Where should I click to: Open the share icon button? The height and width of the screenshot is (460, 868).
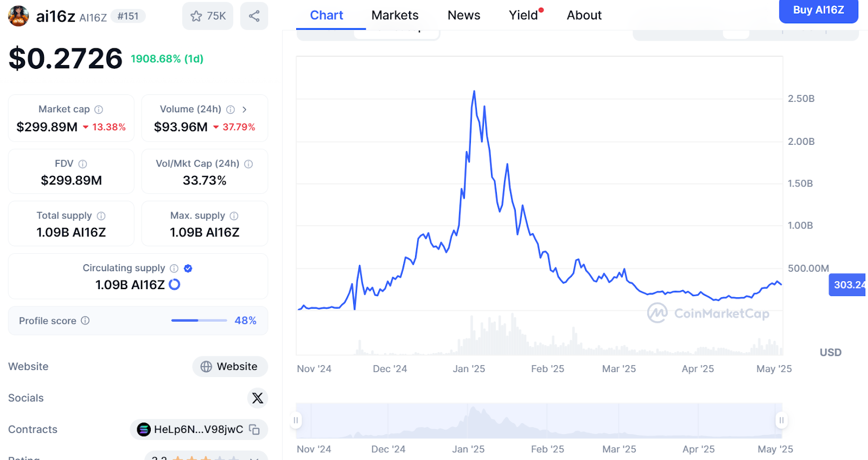click(x=254, y=16)
